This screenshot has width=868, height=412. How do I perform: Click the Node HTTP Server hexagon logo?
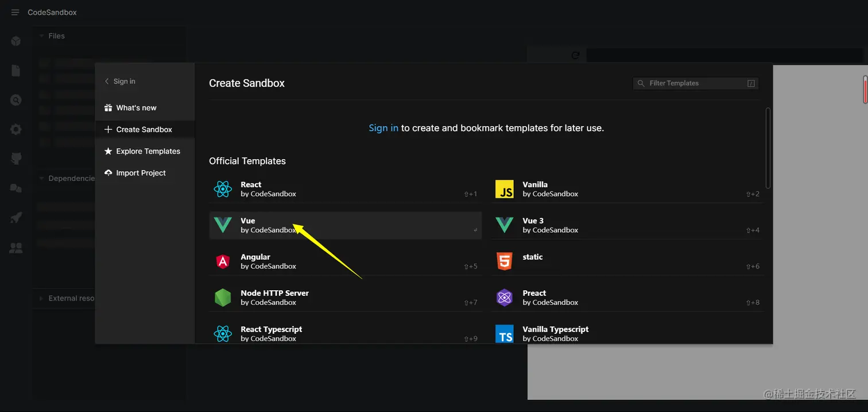[x=223, y=298]
